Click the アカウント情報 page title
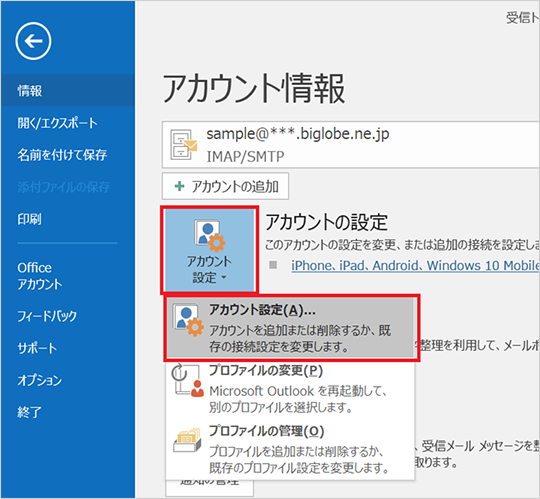 254,89
